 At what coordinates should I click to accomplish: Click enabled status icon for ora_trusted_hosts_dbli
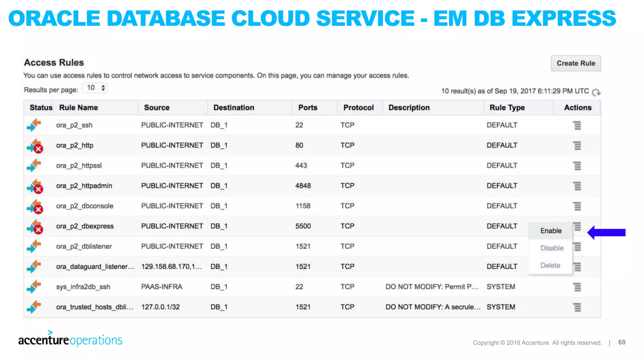(x=34, y=307)
